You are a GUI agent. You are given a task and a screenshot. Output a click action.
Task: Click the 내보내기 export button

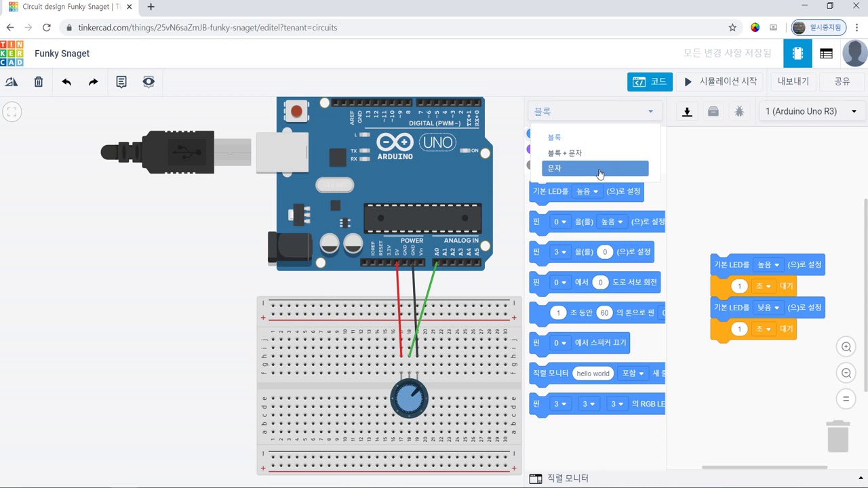coord(793,81)
